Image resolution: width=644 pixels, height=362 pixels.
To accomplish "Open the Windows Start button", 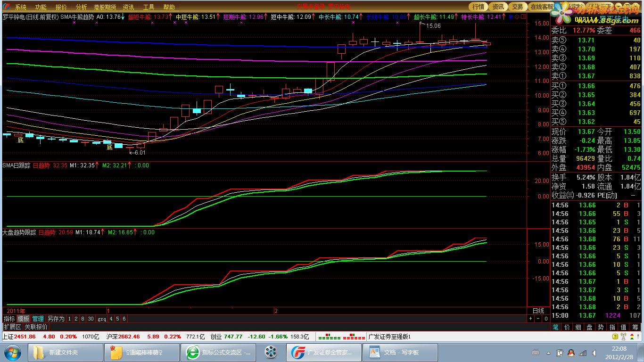I will 13,352.
